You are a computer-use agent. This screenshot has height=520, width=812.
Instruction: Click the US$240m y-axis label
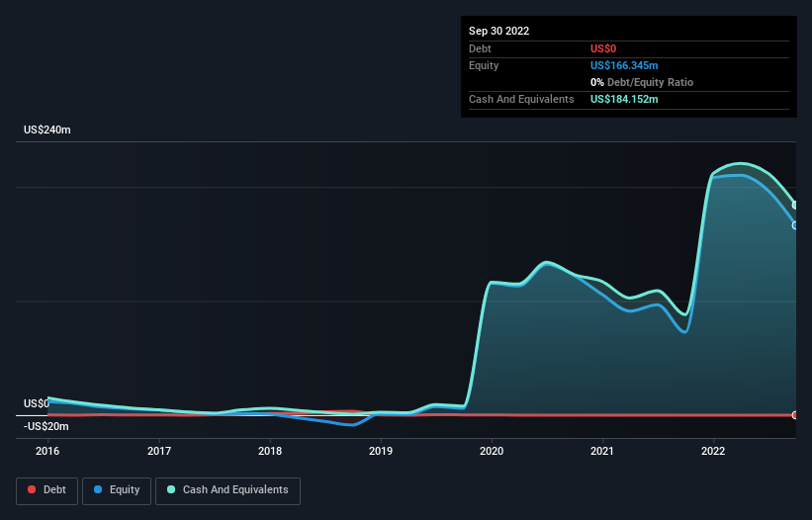[x=47, y=130]
